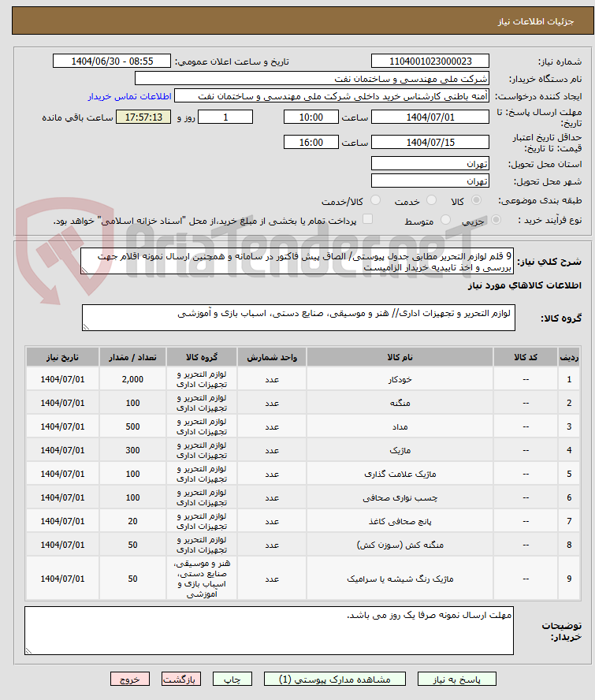Click the واحد شمارش column header
The height and width of the screenshot is (700, 595).
coord(272,357)
